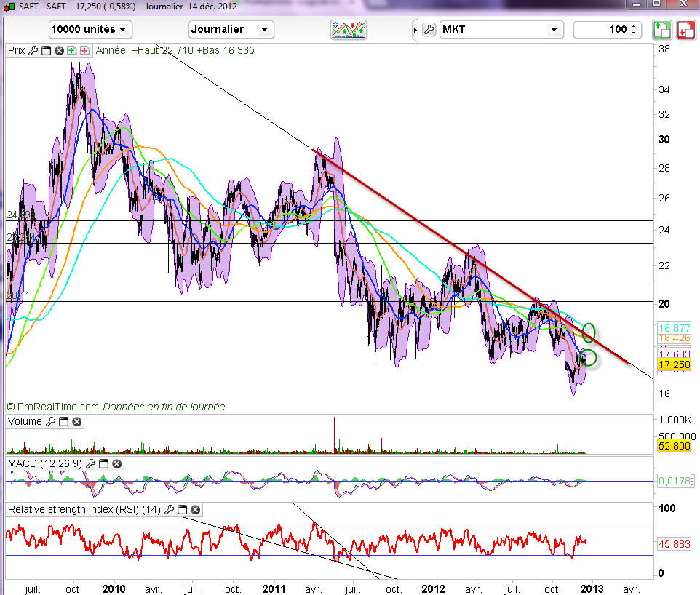Click the red sell order icon

tap(685, 30)
